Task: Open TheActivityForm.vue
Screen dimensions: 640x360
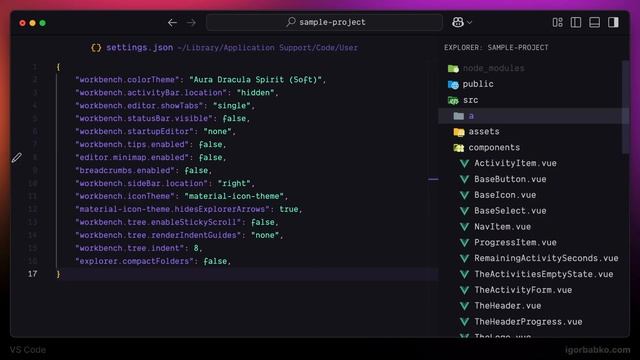Action: tap(523, 290)
